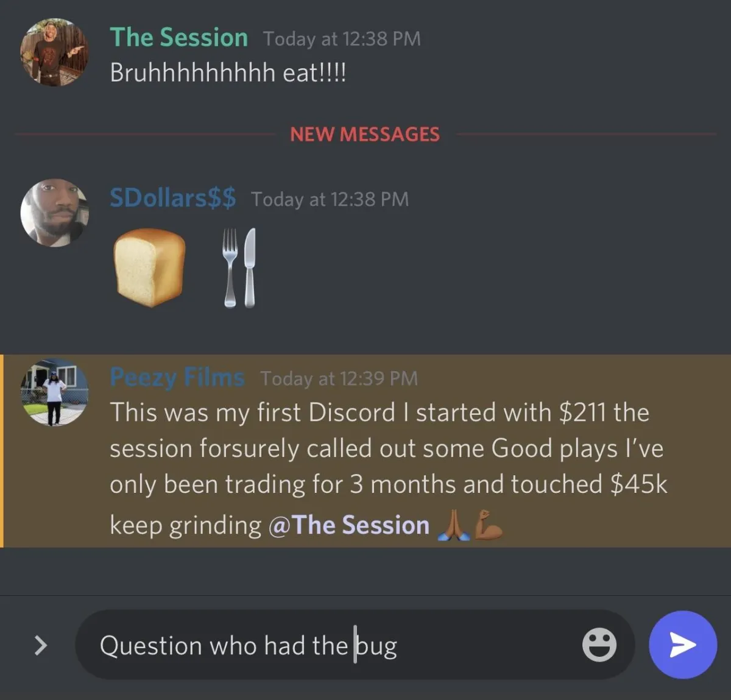This screenshot has height=700, width=731.
Task: Tap The Session's 12:38 PM timestamp
Action: pyautogui.click(x=342, y=39)
